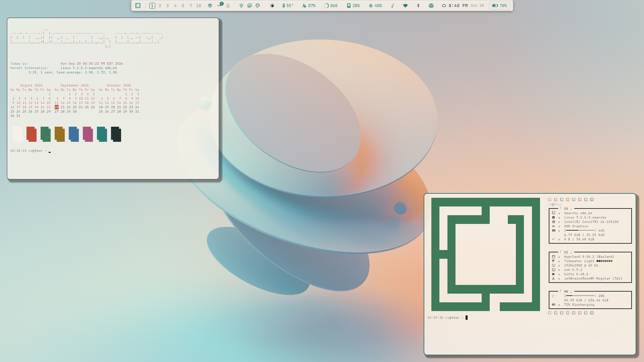Click the CPU usage 07% indicator
The height and width of the screenshot is (362, 644).
coord(309,6)
